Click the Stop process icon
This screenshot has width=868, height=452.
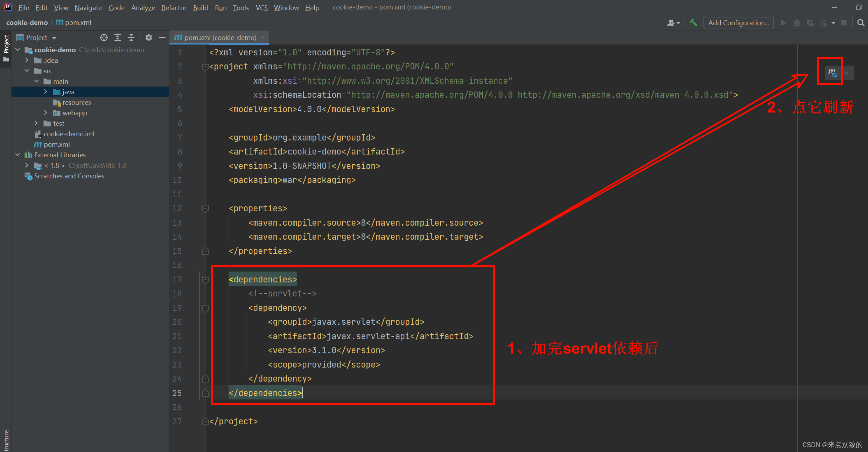point(844,23)
